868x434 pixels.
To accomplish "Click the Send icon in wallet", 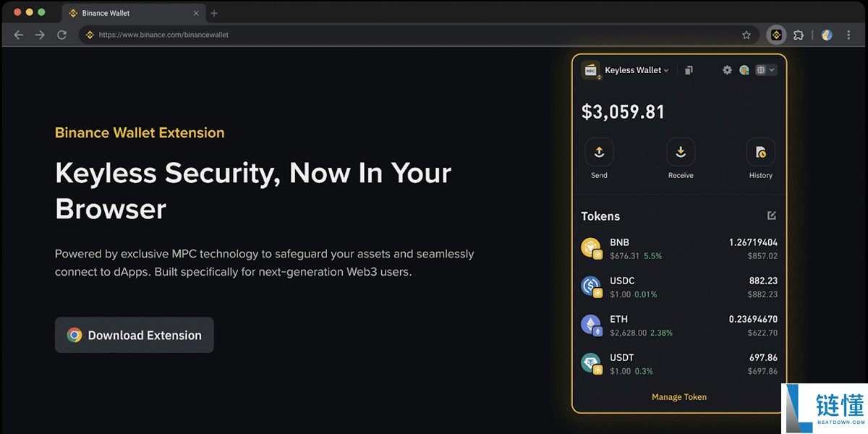I will pyautogui.click(x=599, y=152).
